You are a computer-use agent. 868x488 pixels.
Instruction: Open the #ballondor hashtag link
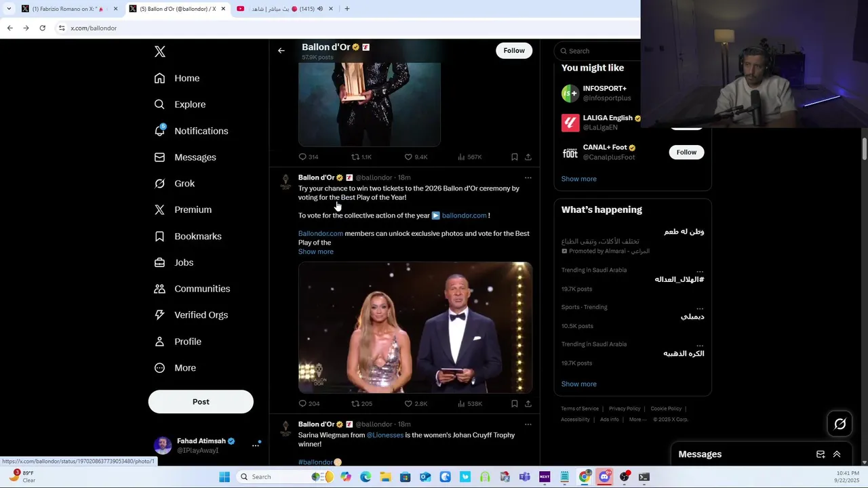[x=316, y=462]
